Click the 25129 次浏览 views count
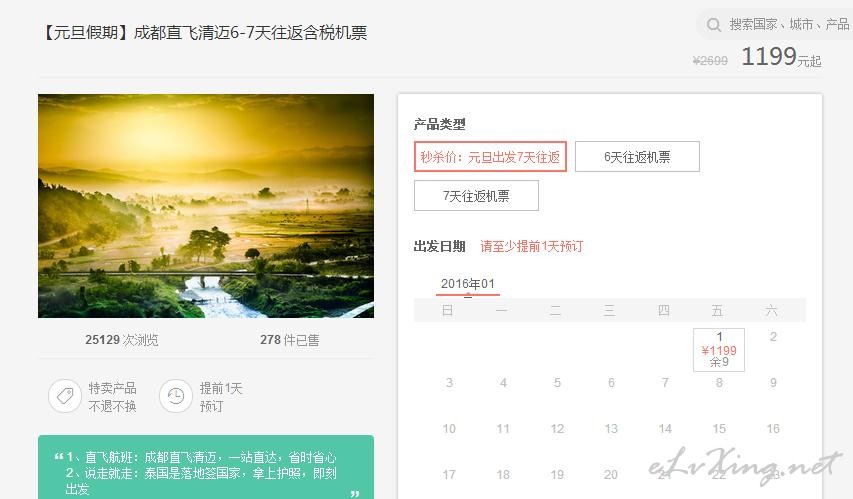The image size is (853, 499). [122, 340]
